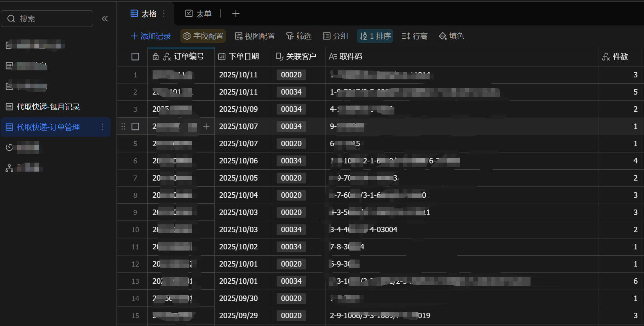Click 件数 value 5 in row 2
Image resolution: width=644 pixels, height=326 pixels.
click(635, 92)
